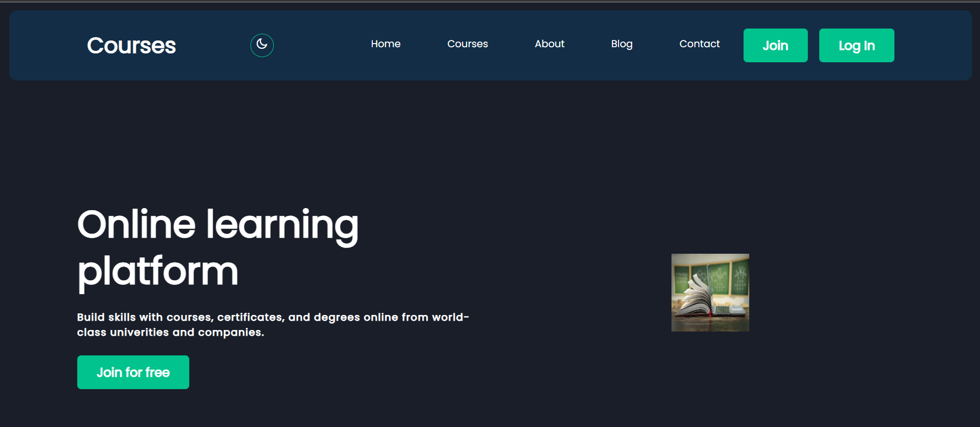Viewport: 980px width, 427px height.
Task: Click the word "learning" in the headline
Action: click(282, 225)
